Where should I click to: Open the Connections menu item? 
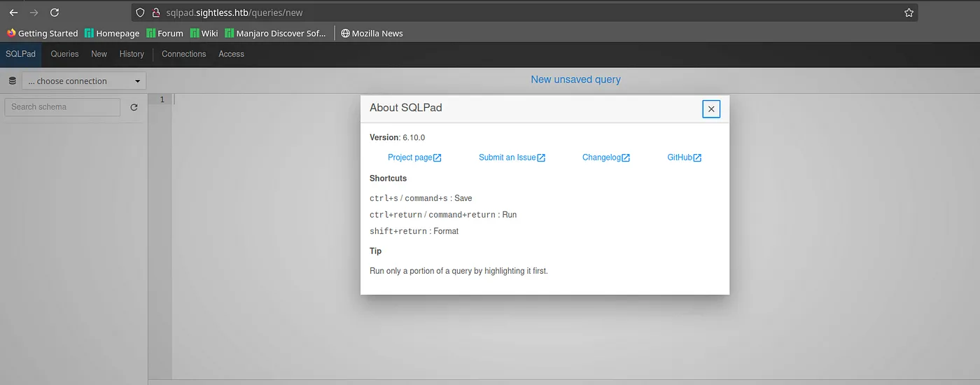pos(184,54)
